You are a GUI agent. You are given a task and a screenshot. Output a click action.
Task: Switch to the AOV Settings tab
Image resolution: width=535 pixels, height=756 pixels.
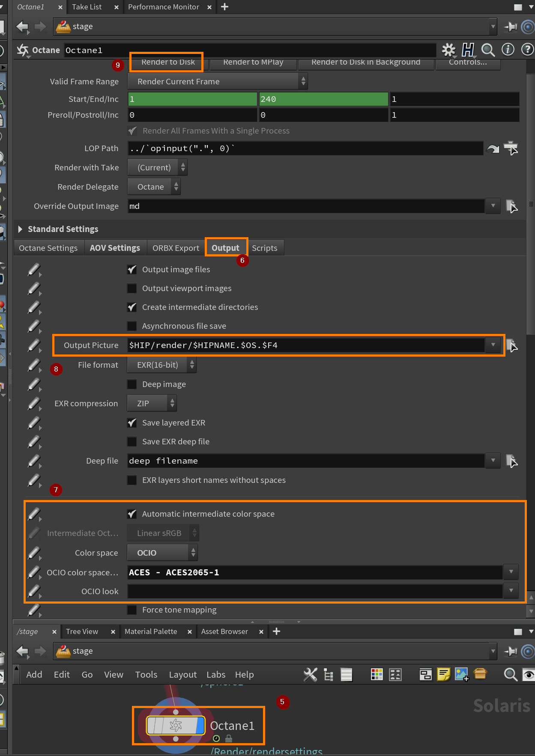(115, 248)
